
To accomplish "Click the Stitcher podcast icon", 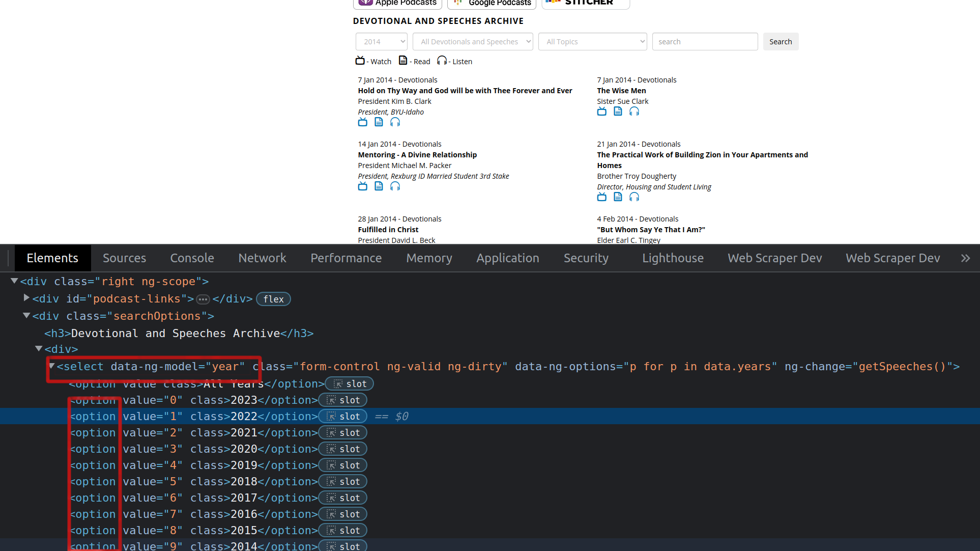I will coord(585,3).
